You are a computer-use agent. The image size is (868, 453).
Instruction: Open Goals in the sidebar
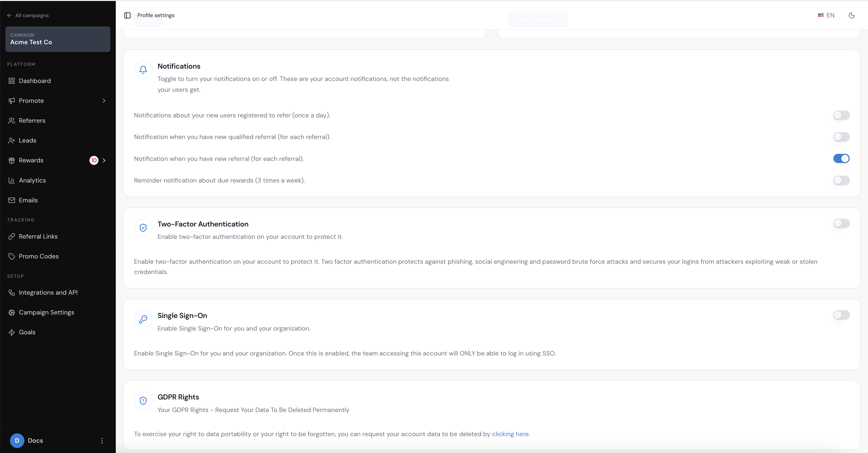(x=58, y=333)
